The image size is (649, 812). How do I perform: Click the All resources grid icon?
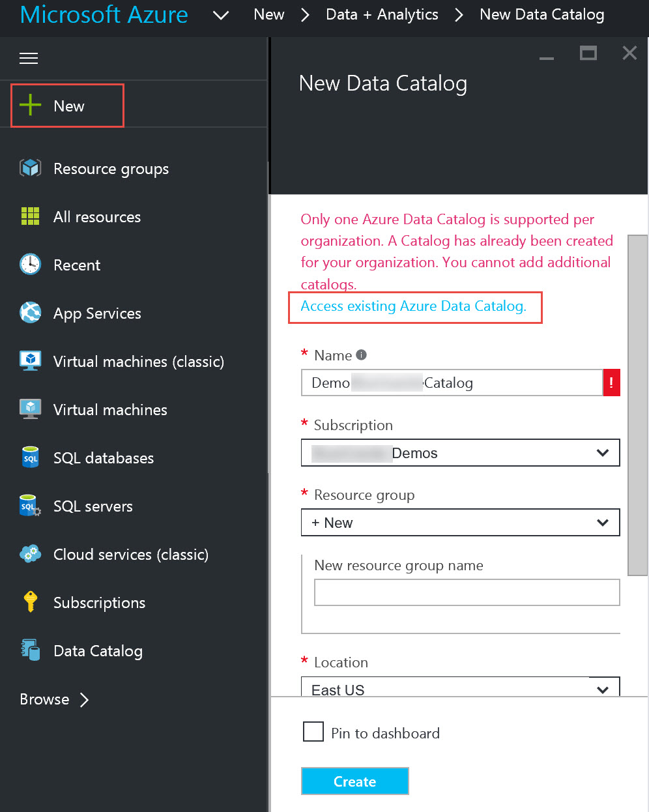tap(30, 216)
